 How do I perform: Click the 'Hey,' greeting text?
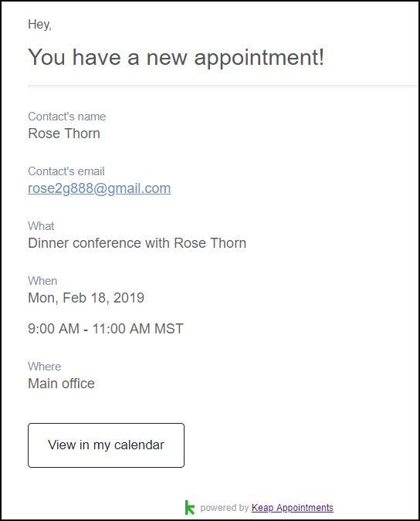coord(39,25)
